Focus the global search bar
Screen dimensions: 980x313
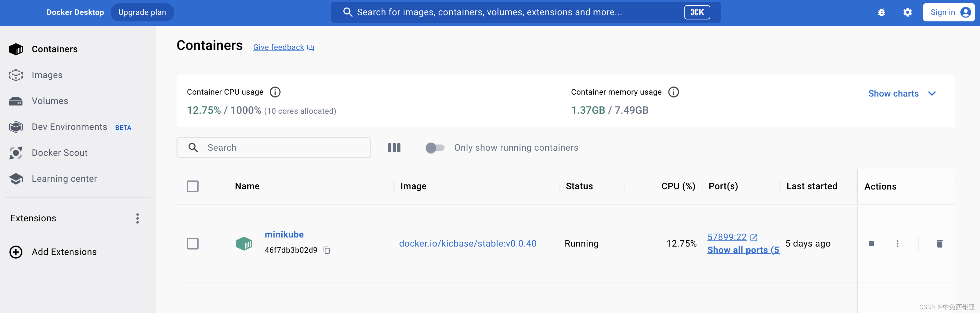pos(526,12)
